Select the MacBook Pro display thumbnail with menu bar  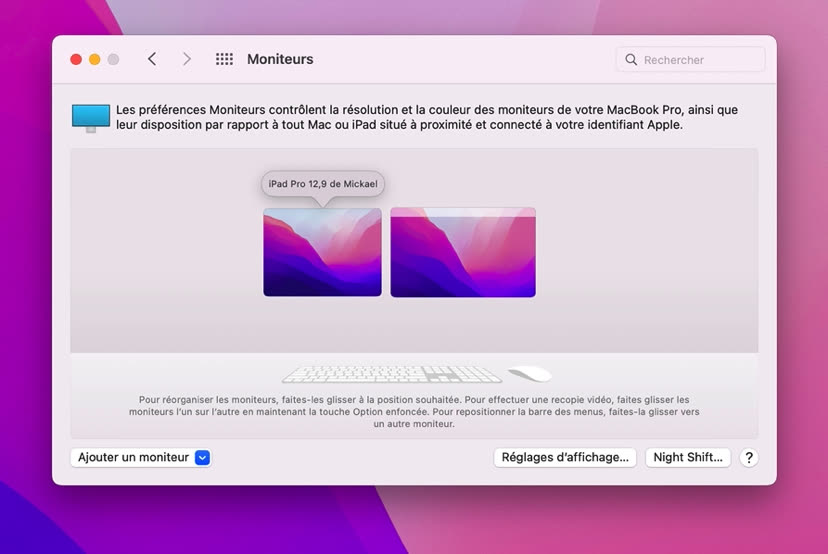[463, 252]
